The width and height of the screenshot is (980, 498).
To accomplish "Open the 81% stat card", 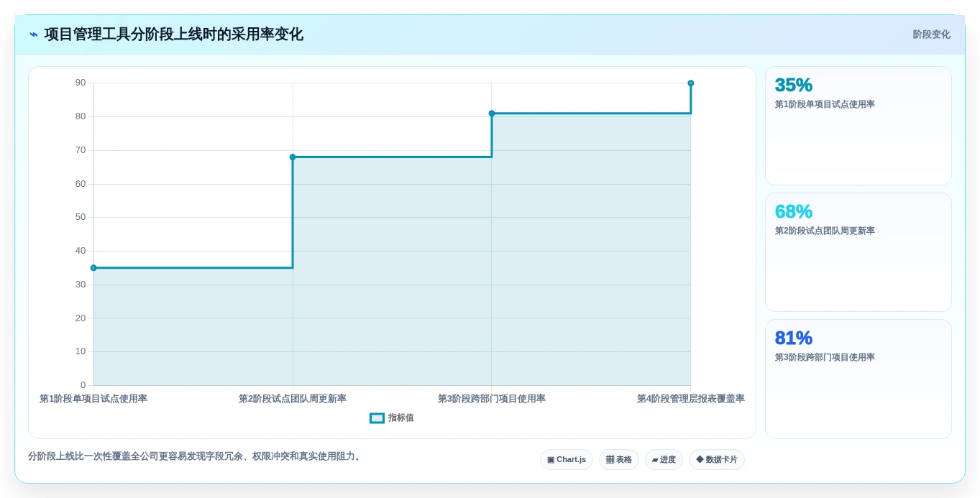I will coord(858,379).
